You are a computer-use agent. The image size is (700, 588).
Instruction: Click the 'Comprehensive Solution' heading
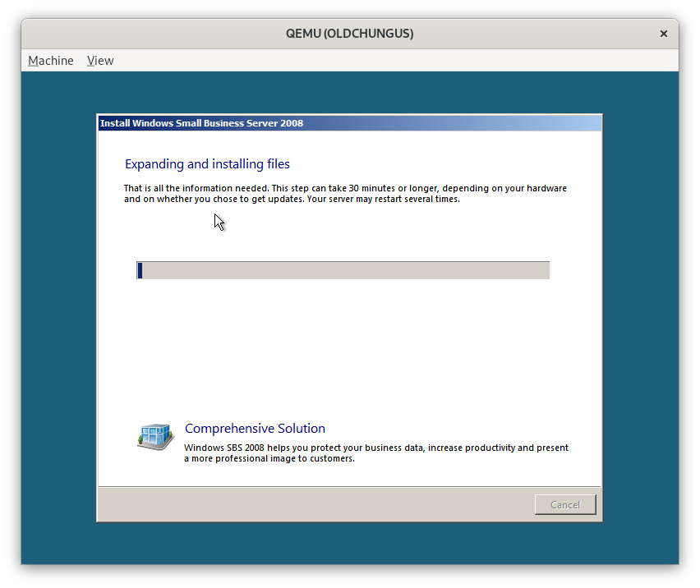pyautogui.click(x=255, y=429)
